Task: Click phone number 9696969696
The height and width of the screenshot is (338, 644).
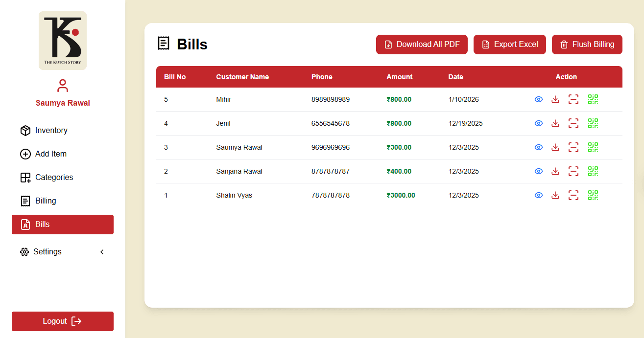Action: (x=331, y=147)
